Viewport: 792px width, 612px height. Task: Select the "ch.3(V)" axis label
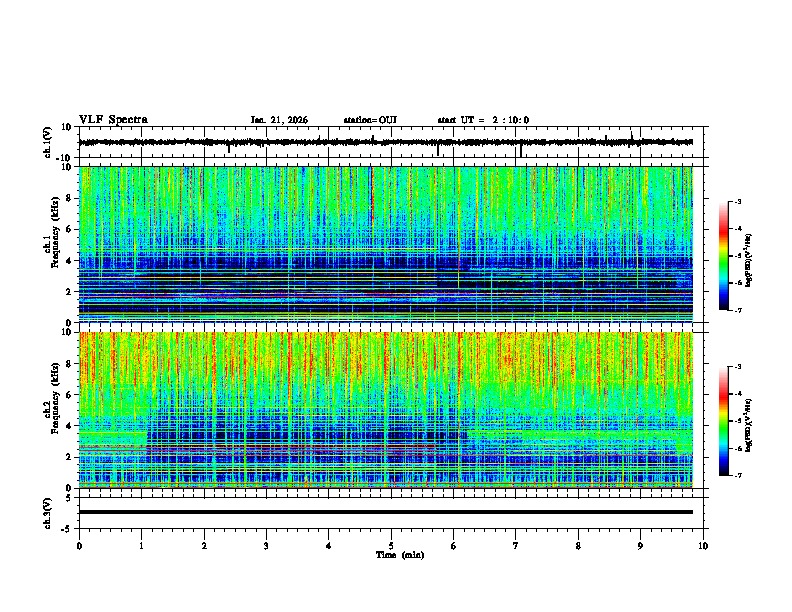48,513
